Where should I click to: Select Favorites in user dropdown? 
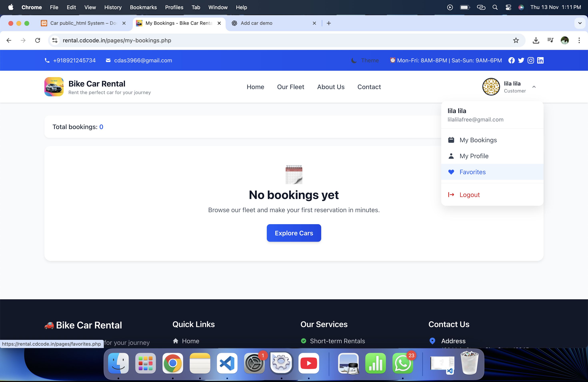pos(472,172)
